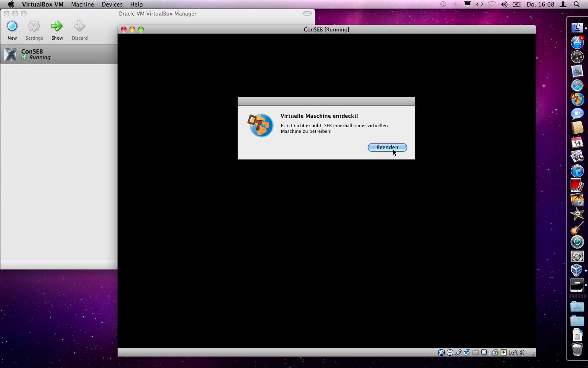Click the mouse integration indicator

[x=495, y=352]
